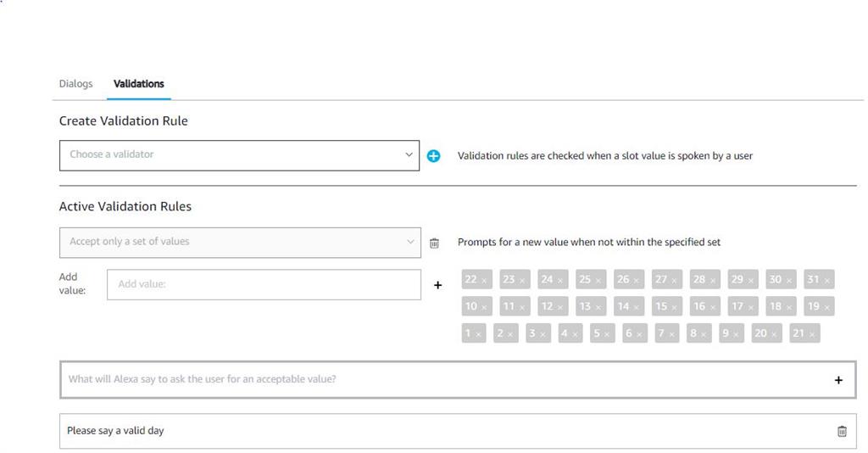Remove value 26 from the accepted values

[x=637, y=280]
